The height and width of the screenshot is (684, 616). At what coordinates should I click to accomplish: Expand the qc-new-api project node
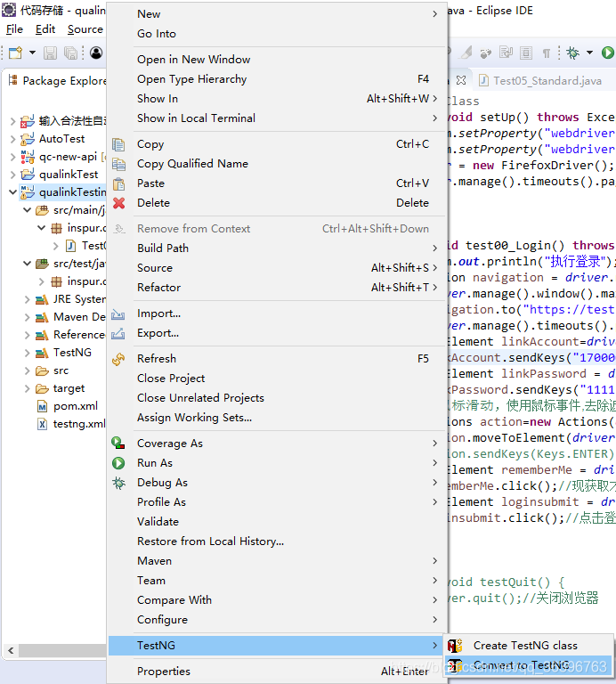tap(12, 157)
